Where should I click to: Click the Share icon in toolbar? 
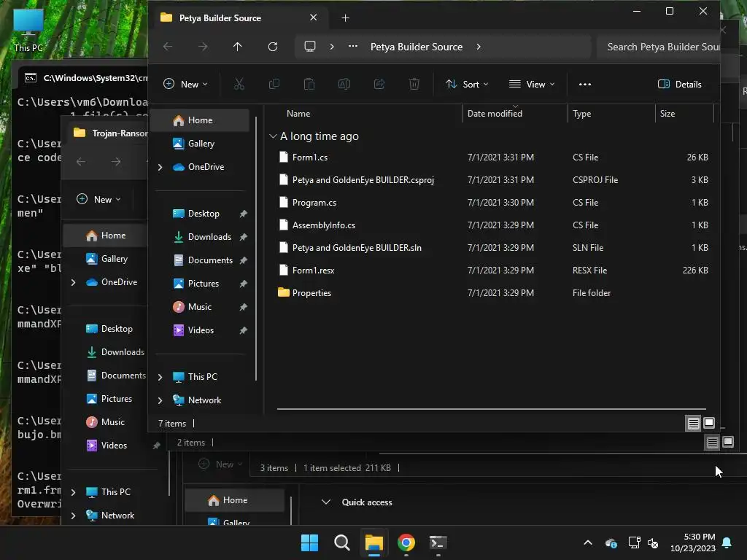[379, 85]
